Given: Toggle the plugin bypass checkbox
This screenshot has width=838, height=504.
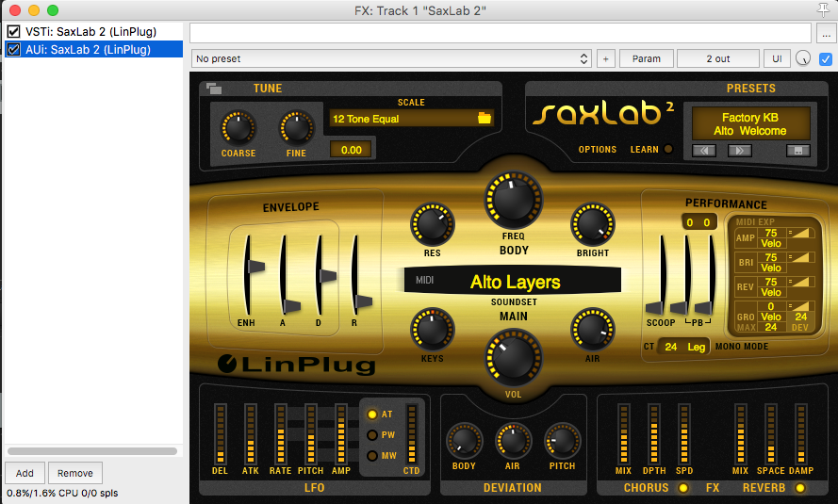Looking at the screenshot, I should tap(825, 58).
